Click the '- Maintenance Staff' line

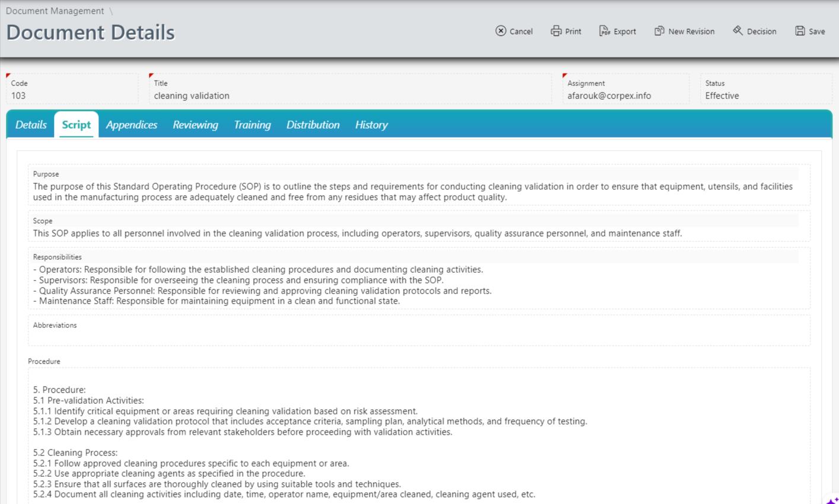point(217,301)
